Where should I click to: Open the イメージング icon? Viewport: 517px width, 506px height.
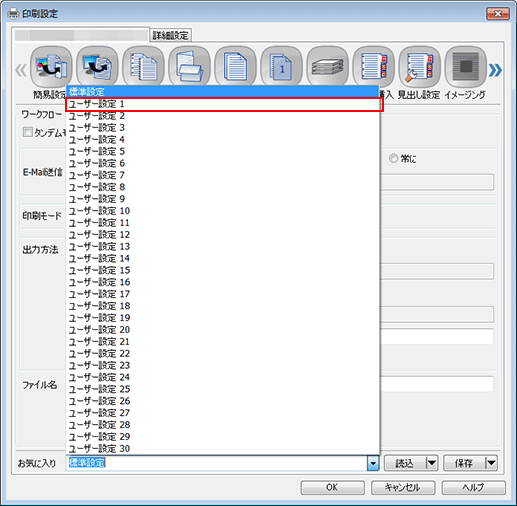pos(466,66)
